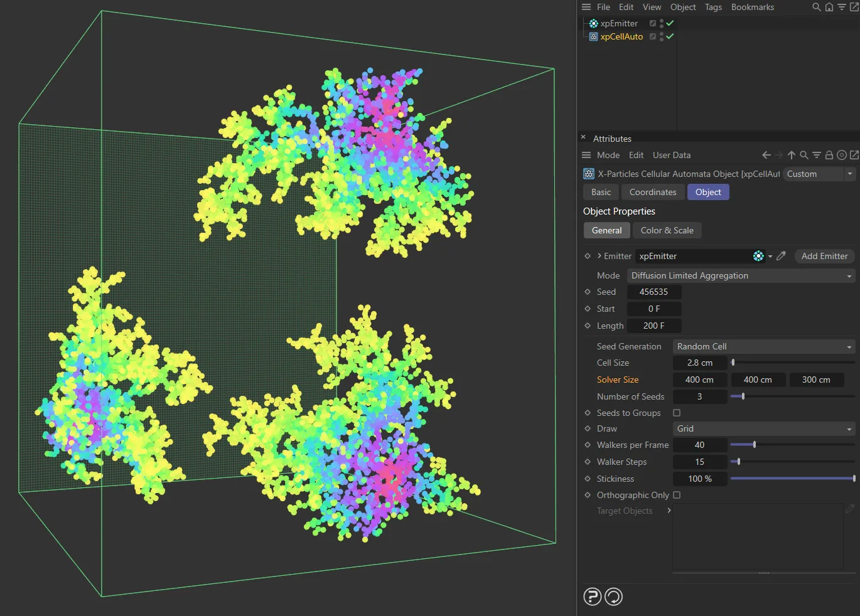Open the Mode dropdown showing Diffusion Limited Aggregation

[x=741, y=275]
